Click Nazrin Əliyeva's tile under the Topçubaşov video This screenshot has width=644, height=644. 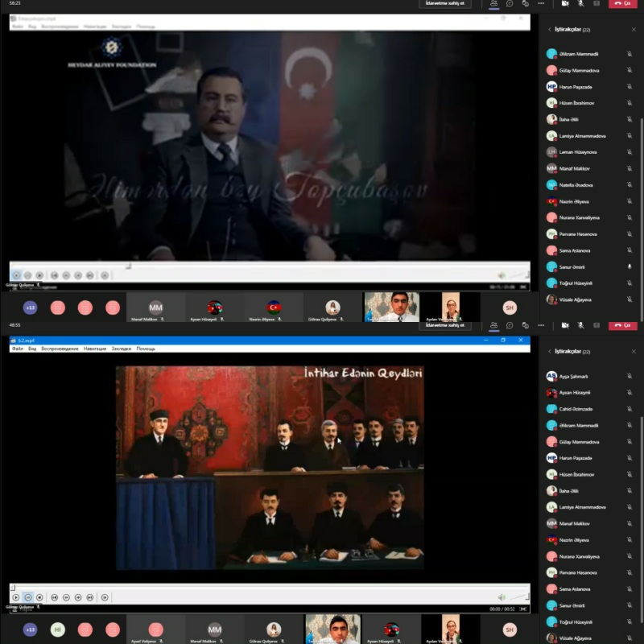(274, 308)
